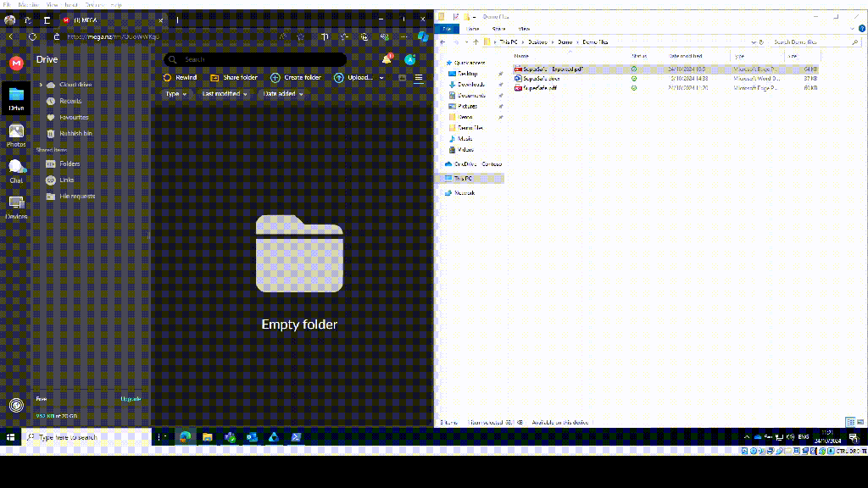
Task: Open the Copilot icon in browser
Action: click(x=423, y=37)
